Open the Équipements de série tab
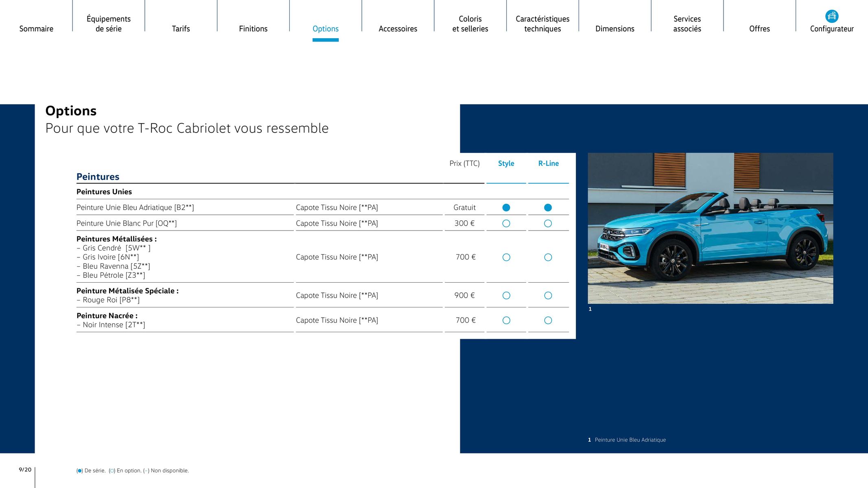This screenshot has width=868, height=488. click(x=109, y=24)
